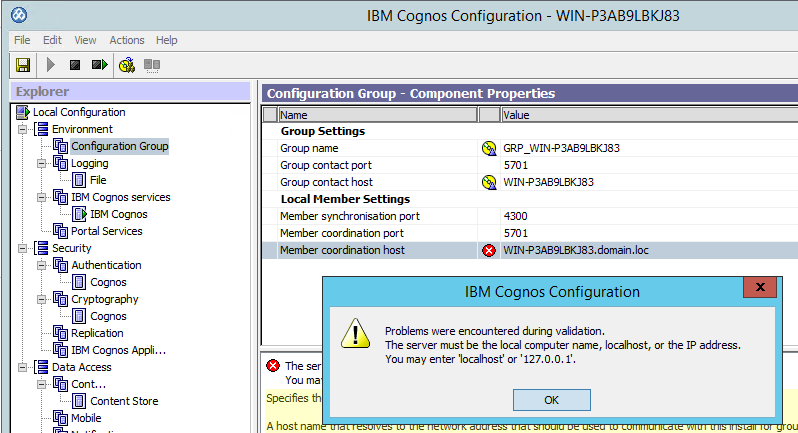The image size is (798, 433).
Task: Collapse the Security tree node
Action: (x=23, y=248)
